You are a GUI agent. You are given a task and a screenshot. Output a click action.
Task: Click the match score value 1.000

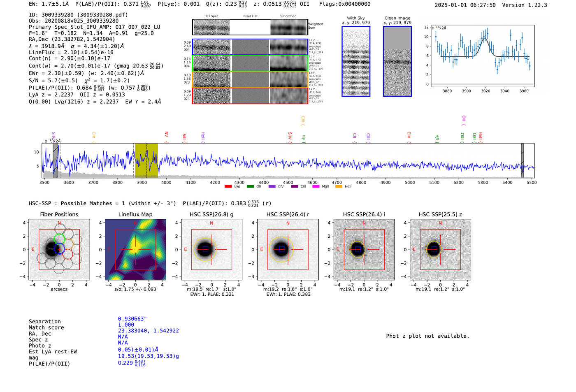[x=126, y=325]
